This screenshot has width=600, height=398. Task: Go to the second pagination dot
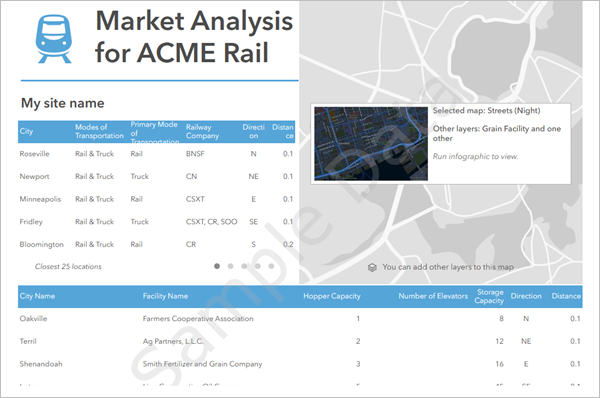[230, 266]
